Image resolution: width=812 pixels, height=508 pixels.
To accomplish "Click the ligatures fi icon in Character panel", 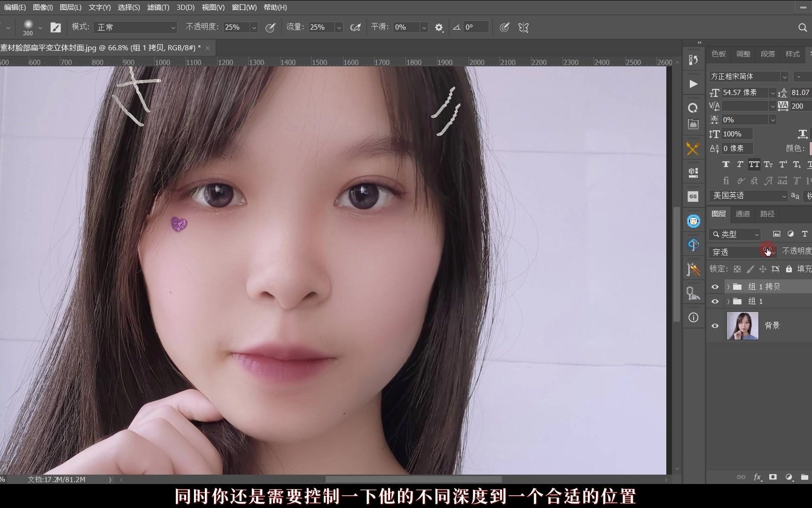I will coord(726,181).
